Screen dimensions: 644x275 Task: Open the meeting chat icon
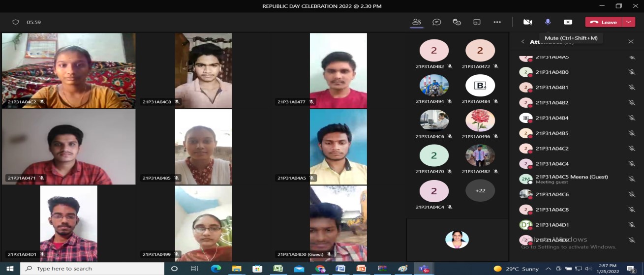(x=436, y=22)
